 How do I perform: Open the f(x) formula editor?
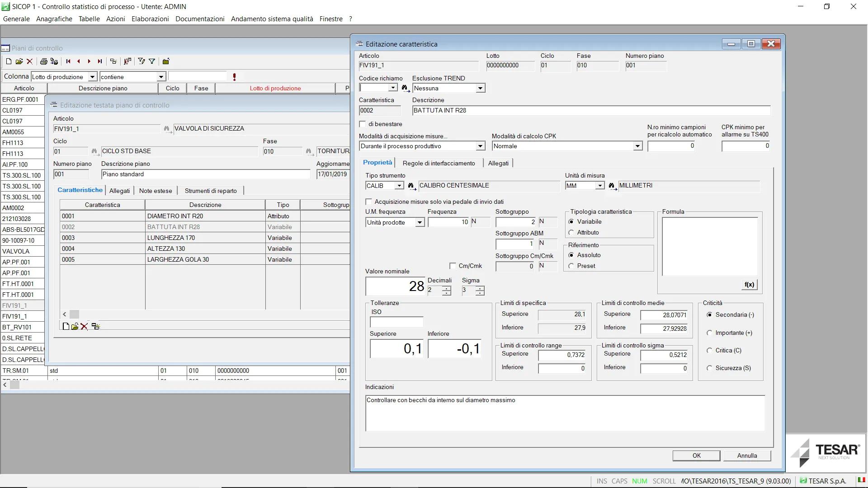749,285
